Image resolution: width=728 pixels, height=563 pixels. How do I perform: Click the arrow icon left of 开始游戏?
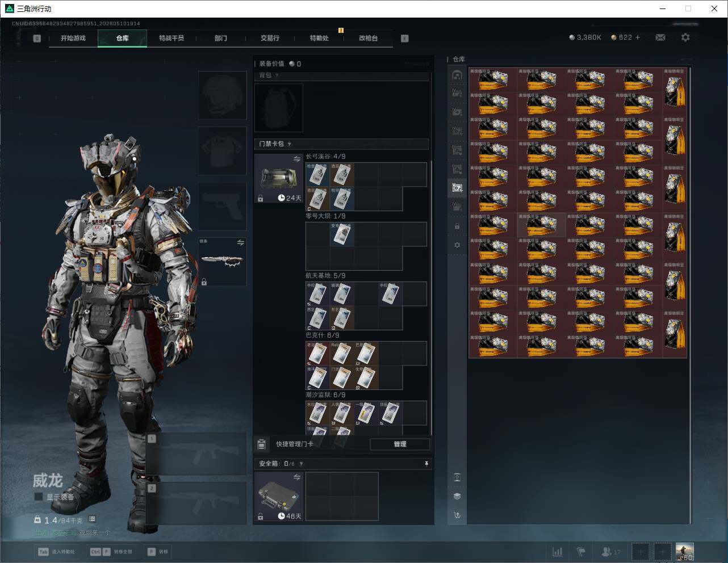tap(37, 39)
